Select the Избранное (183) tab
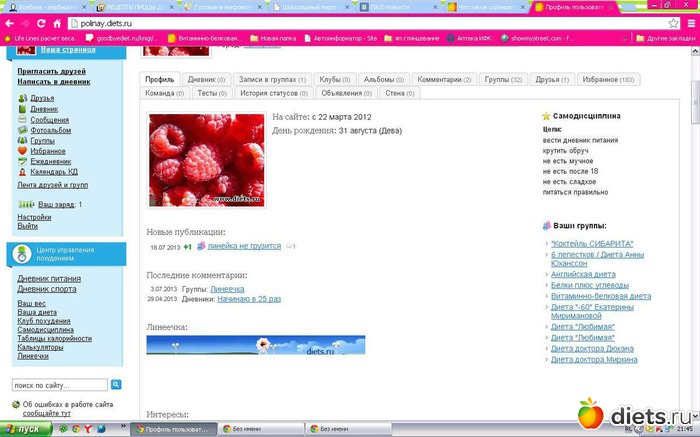 pos(611,78)
